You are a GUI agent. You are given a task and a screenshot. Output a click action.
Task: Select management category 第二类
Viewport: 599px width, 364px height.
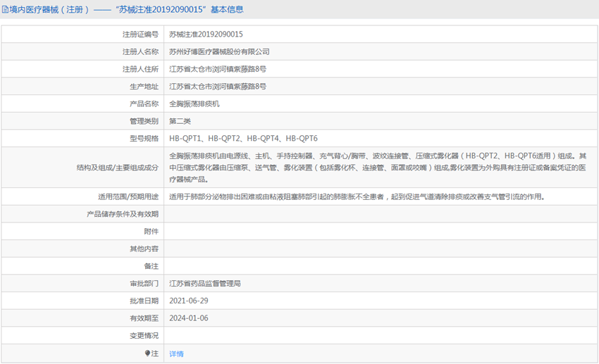(x=180, y=121)
